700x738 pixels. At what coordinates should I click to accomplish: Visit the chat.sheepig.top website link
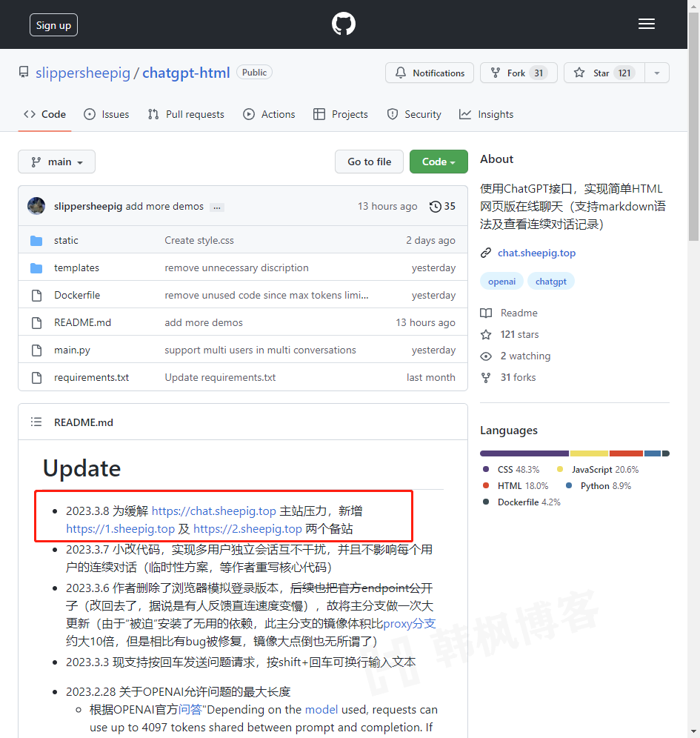click(536, 253)
